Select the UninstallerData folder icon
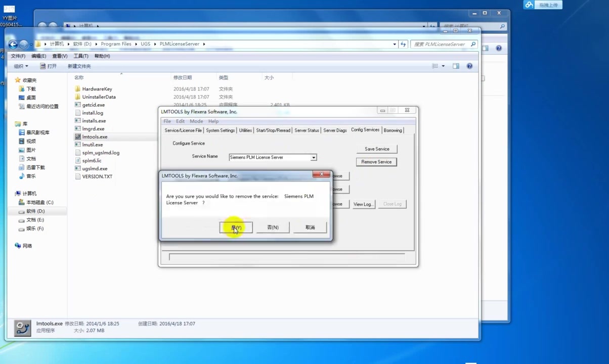Image resolution: width=609 pixels, height=364 pixels. click(x=78, y=97)
